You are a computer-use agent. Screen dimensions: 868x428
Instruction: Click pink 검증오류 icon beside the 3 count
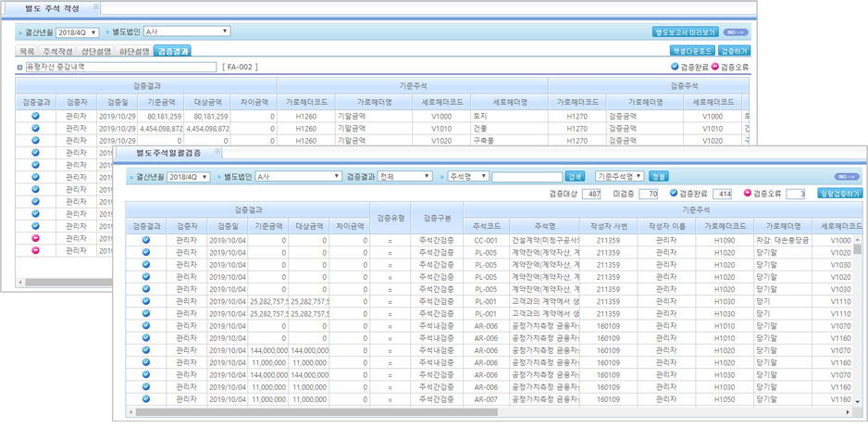(x=748, y=194)
